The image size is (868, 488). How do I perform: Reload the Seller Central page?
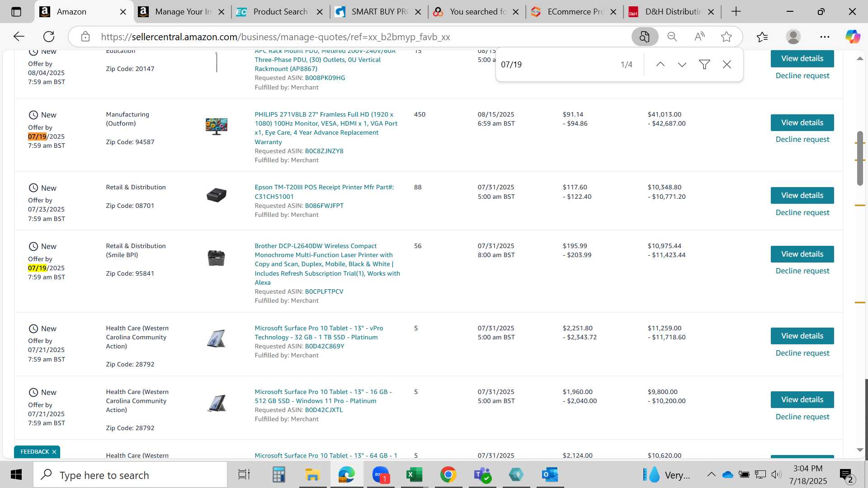pos(49,37)
